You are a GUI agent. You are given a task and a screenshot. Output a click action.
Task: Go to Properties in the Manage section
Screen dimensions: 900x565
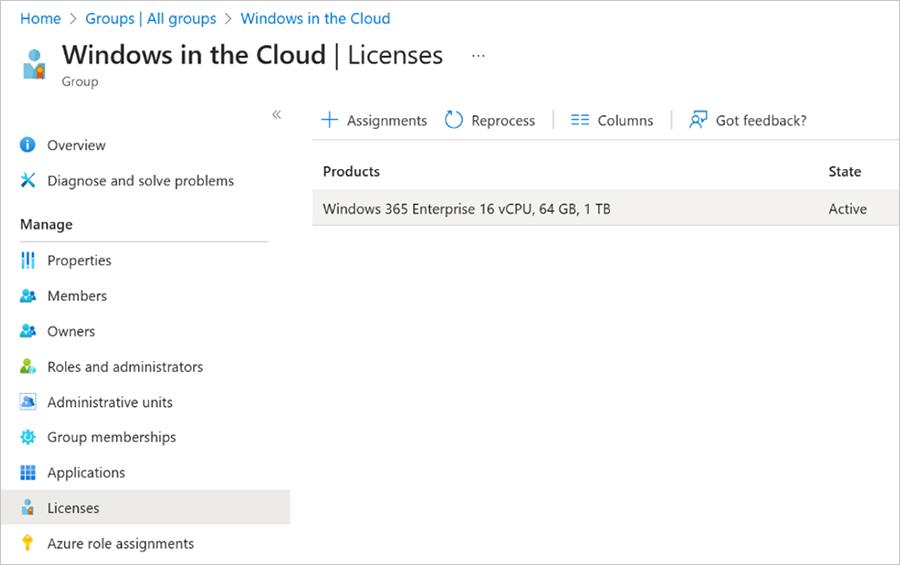click(79, 261)
